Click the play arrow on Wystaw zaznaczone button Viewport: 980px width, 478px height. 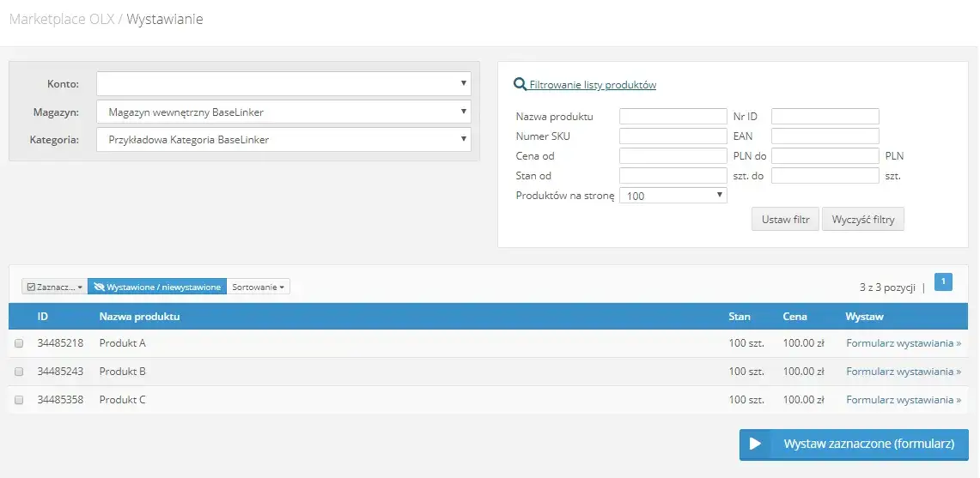pos(756,445)
